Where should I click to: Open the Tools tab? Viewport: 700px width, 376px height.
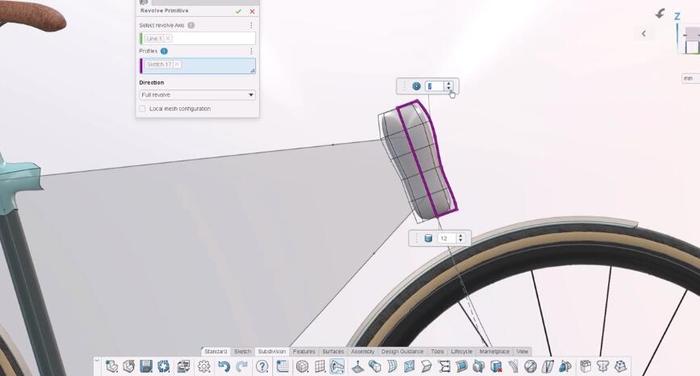point(438,352)
